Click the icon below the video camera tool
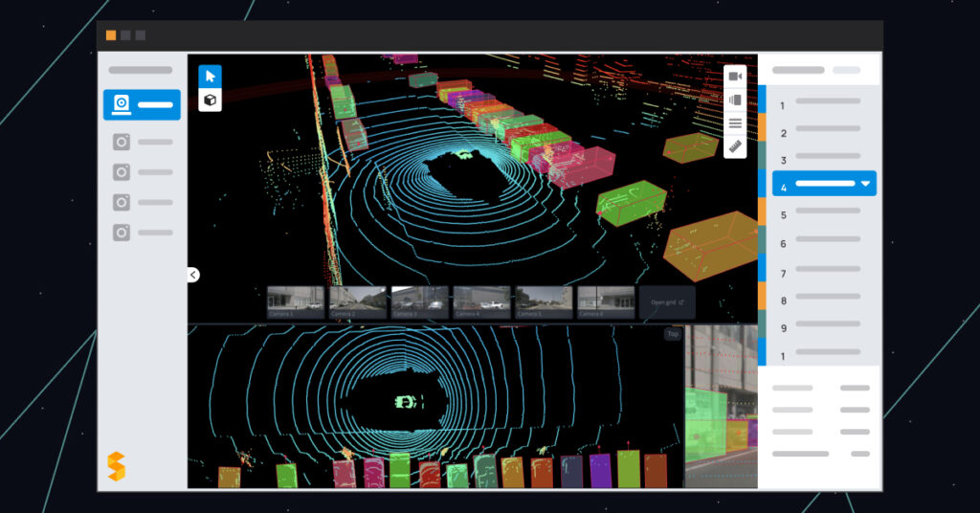Screen dimensions: 980x513 click(735, 100)
